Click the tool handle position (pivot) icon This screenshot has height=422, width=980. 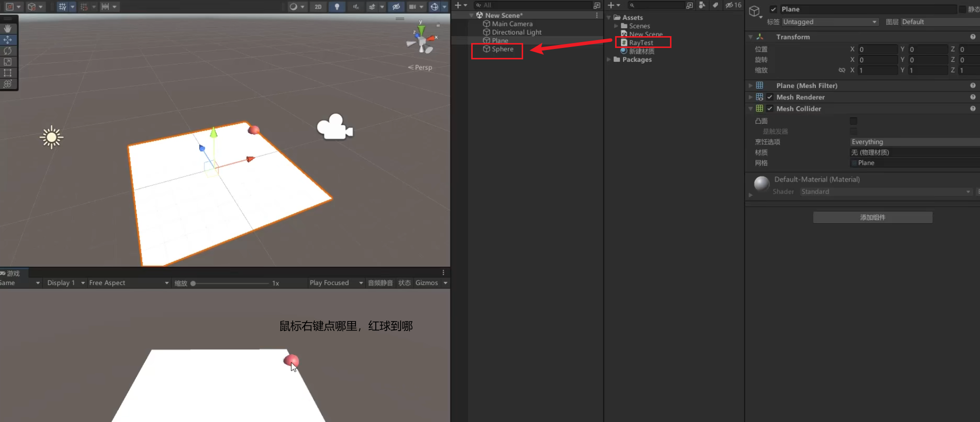coord(9,7)
